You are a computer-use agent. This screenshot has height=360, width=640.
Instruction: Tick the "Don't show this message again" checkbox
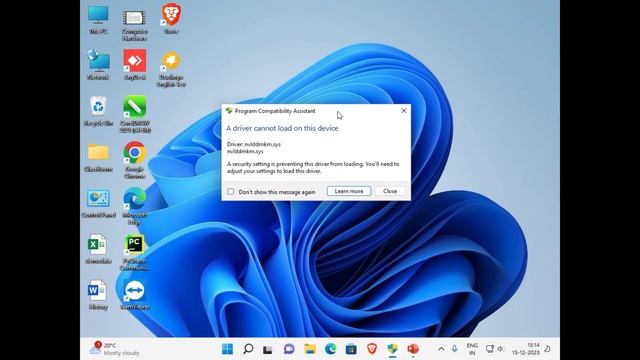point(231,191)
